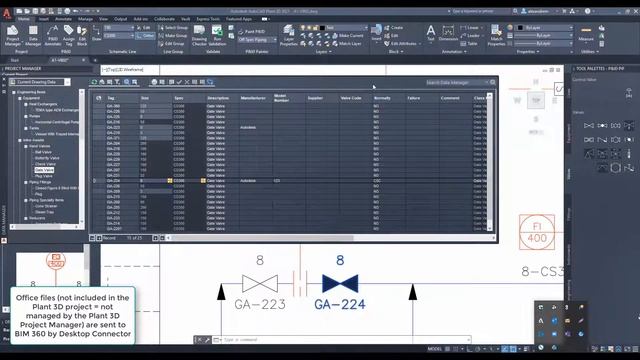Select Plug Valve in the data tree
The height and width of the screenshot is (360, 640).
click(44, 176)
